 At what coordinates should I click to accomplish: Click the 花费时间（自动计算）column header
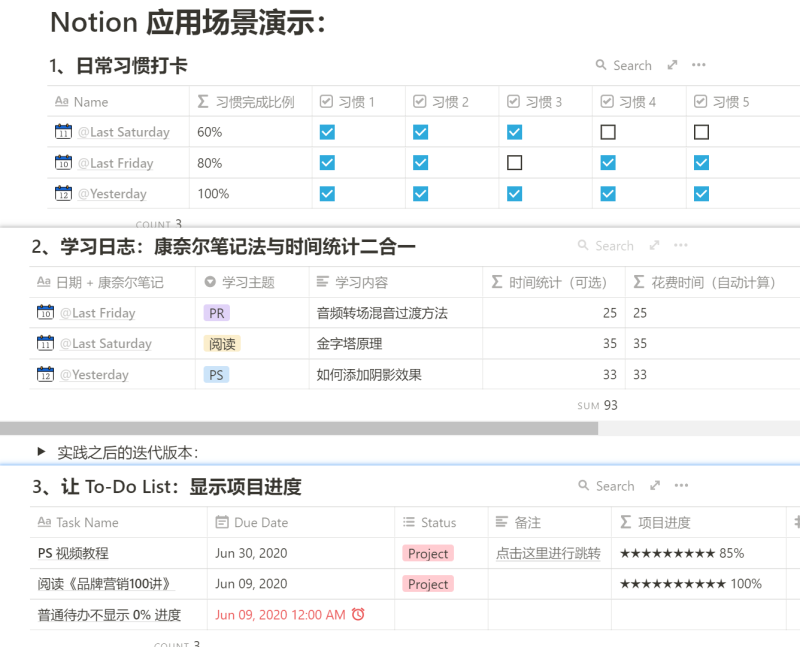tap(713, 282)
